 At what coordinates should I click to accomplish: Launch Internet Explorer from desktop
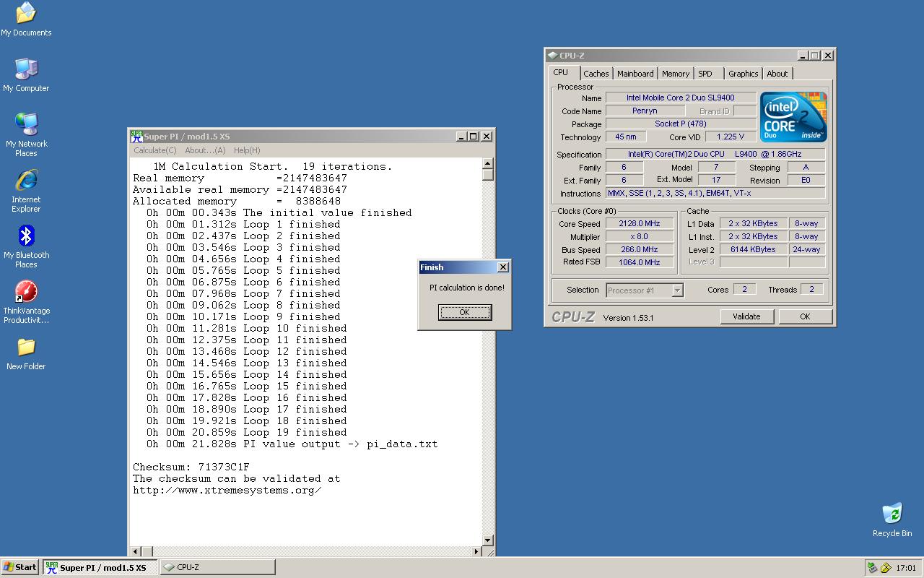click(x=26, y=190)
